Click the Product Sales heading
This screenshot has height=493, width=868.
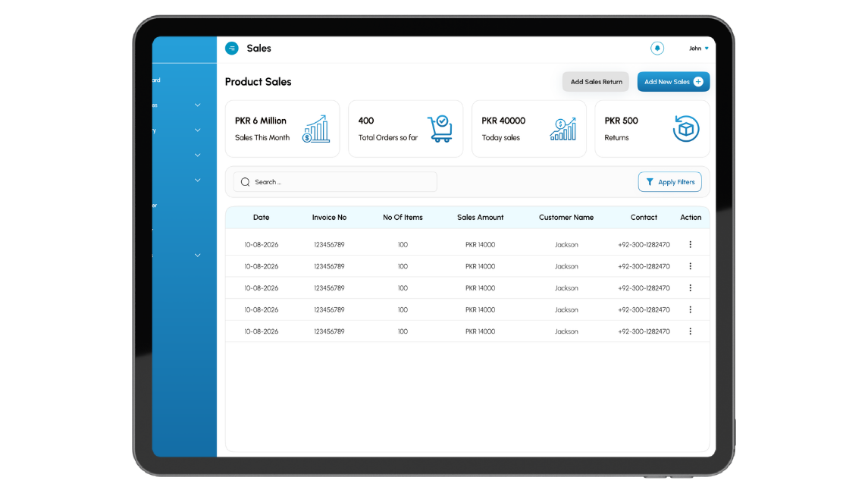click(258, 82)
